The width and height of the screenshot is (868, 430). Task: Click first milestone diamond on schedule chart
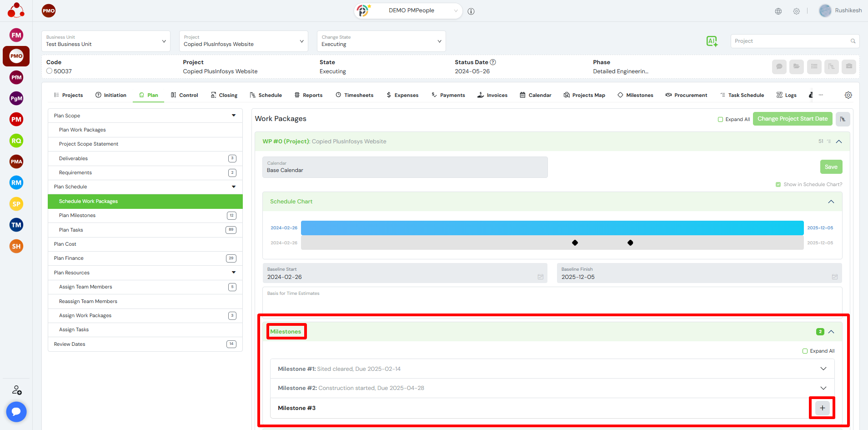point(575,243)
